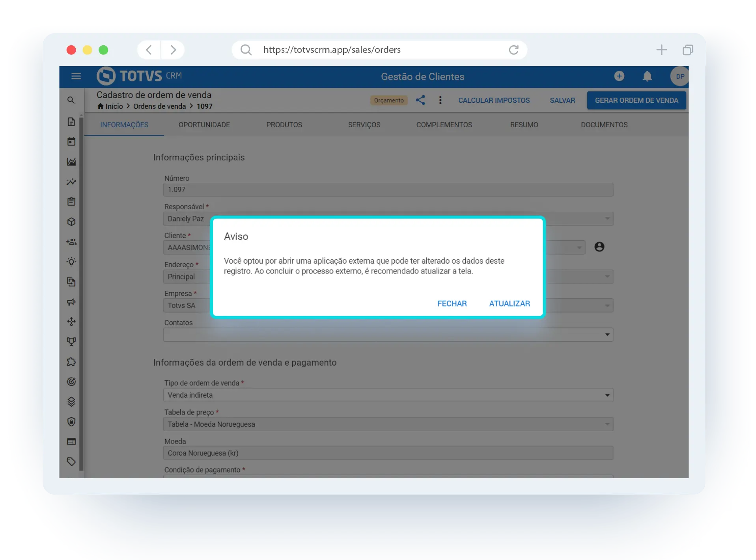Open the DP user avatar menu

coord(679,76)
